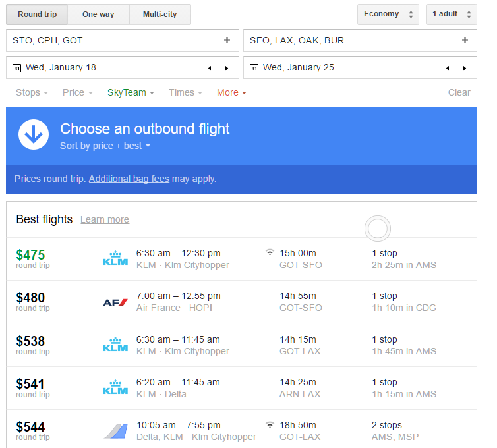Edit the origin field STO, CPH, GOT
Screen dimensions: 497x448
point(123,41)
